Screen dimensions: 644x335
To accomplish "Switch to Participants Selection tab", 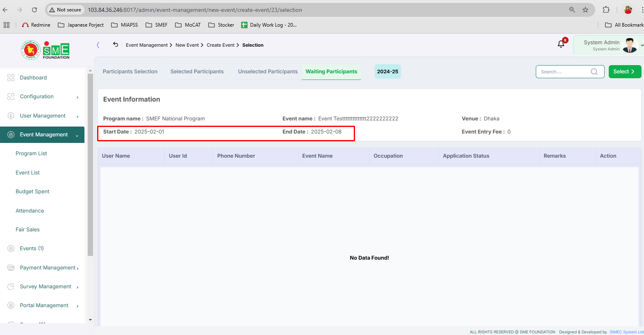I will [130, 72].
